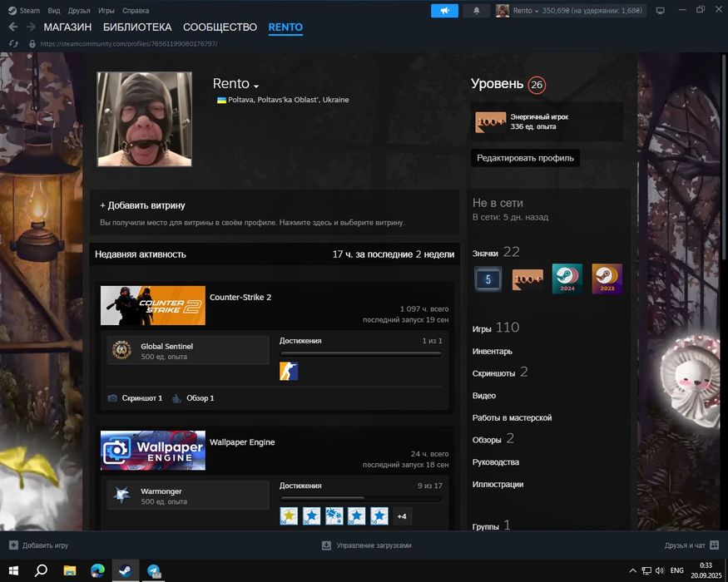
Task: Open the Скриншоты link in sidebar
Action: (499, 372)
